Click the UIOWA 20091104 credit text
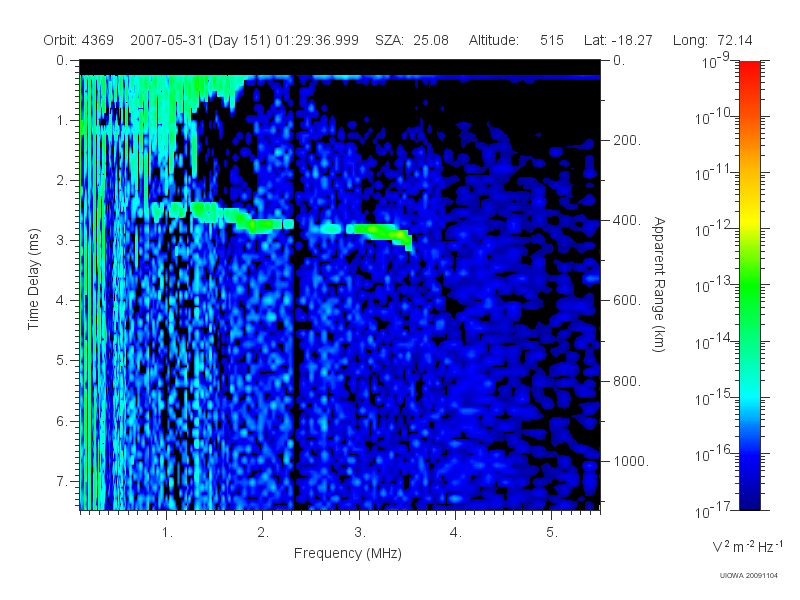Viewport: 800px width, 600px height. tap(748, 576)
